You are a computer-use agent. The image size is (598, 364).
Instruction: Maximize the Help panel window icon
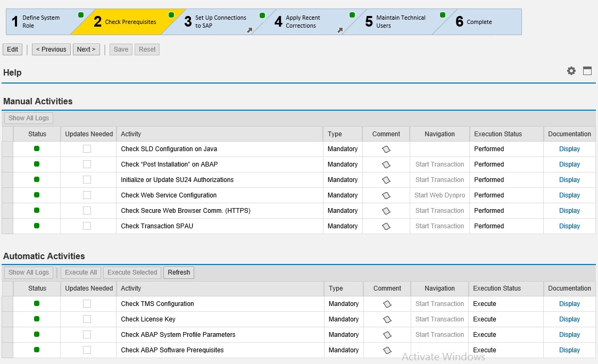(587, 71)
